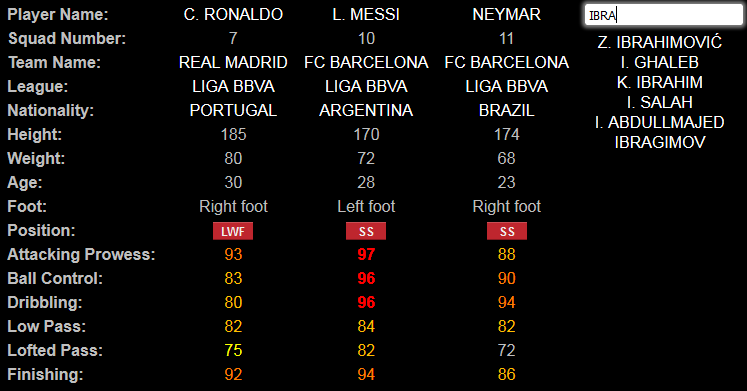This screenshot has width=747, height=391.
Task: Click the C. RONALDO player name header
Action: [x=233, y=14]
